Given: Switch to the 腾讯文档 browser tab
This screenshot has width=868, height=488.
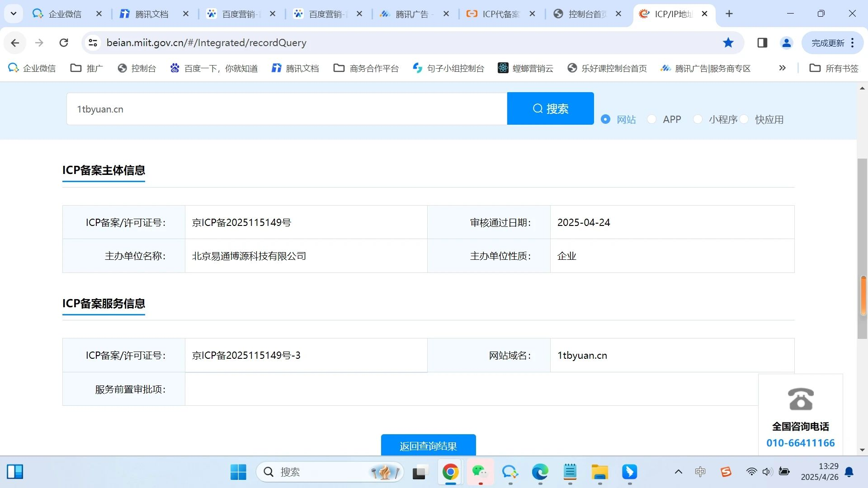Looking at the screenshot, I should click(x=152, y=14).
